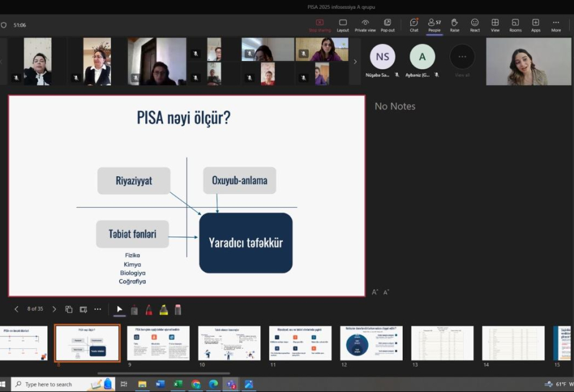
Task: Open the Layout options
Action: pos(342,26)
